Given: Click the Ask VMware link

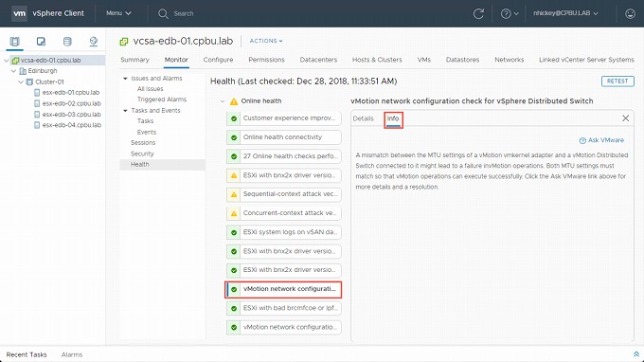Looking at the screenshot, I should pyautogui.click(x=601, y=140).
